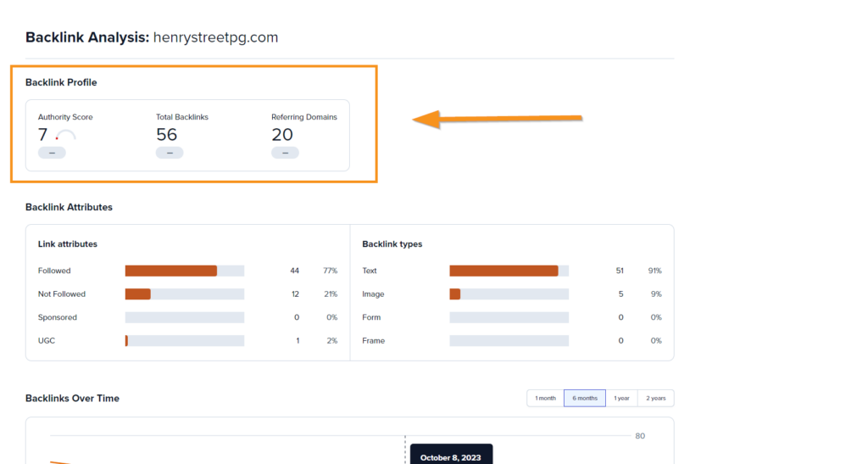Click the Backlink Profile heading
The image size is (868, 464).
pos(61,82)
